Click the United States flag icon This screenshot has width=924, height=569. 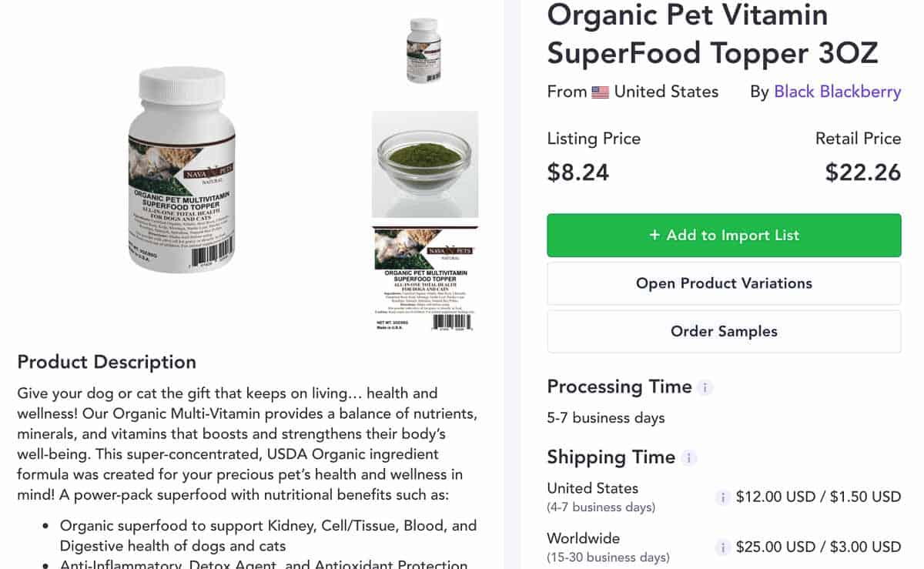click(601, 92)
